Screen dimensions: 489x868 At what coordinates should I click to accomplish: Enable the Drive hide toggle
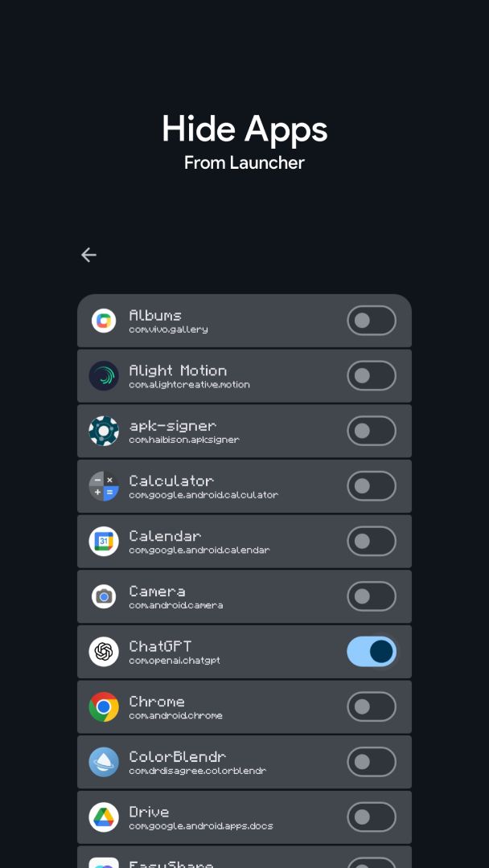tap(372, 817)
